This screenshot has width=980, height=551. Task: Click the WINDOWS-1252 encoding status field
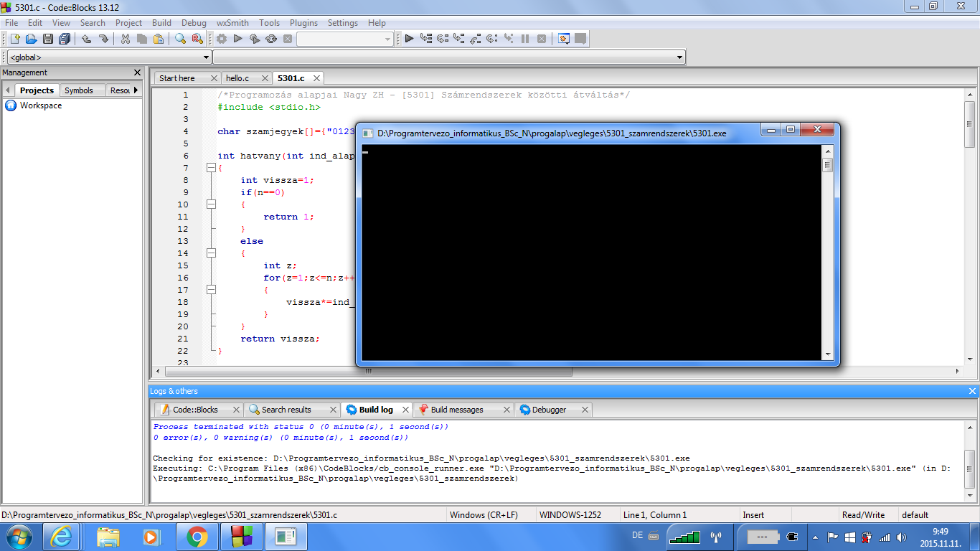(x=570, y=514)
